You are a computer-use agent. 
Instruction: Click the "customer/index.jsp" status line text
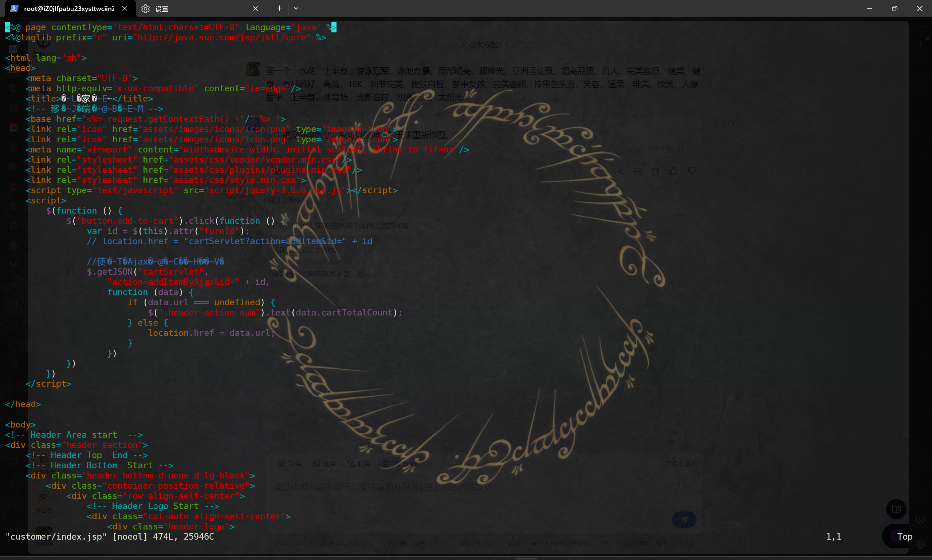tap(56, 536)
